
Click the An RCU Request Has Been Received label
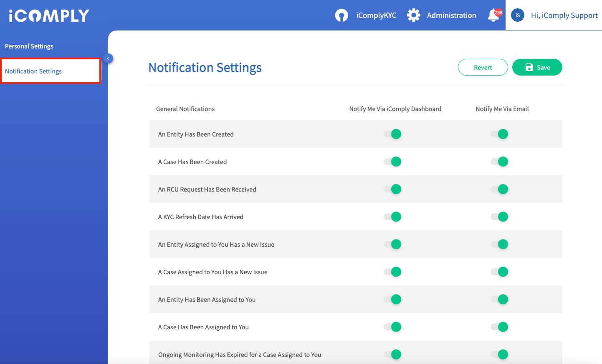click(207, 190)
